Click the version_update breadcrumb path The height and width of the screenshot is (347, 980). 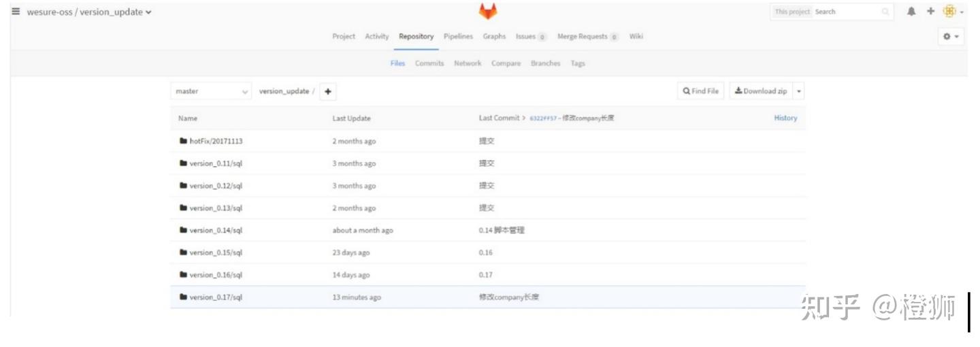pyautogui.click(x=284, y=91)
